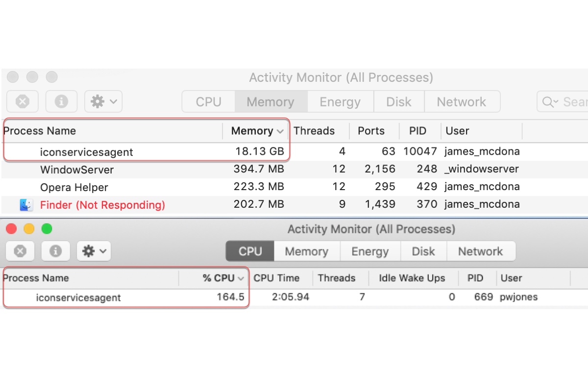Select iconservicesagent row in lower window
The width and height of the screenshot is (588, 392).
coord(294,297)
